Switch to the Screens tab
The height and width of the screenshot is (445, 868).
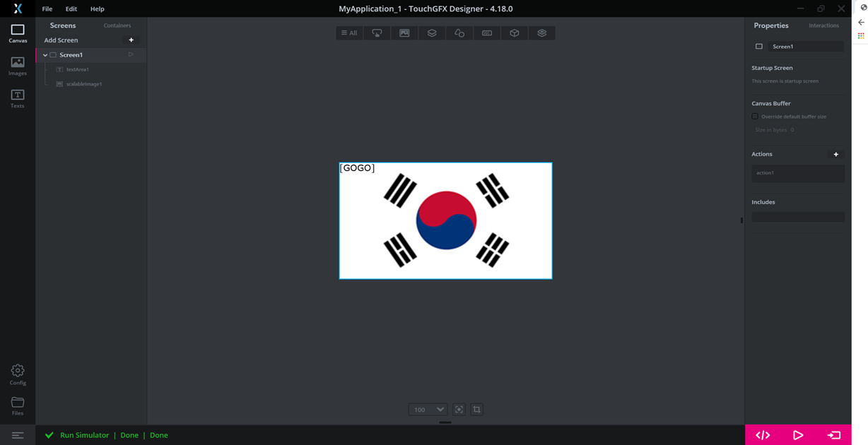(x=63, y=25)
